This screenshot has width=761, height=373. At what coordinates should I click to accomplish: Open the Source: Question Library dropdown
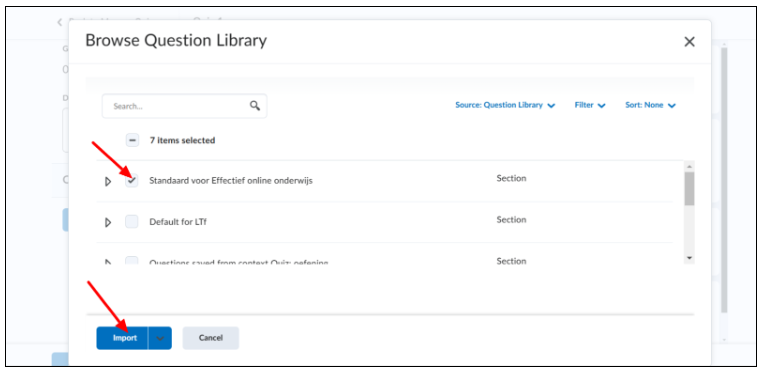click(x=505, y=105)
